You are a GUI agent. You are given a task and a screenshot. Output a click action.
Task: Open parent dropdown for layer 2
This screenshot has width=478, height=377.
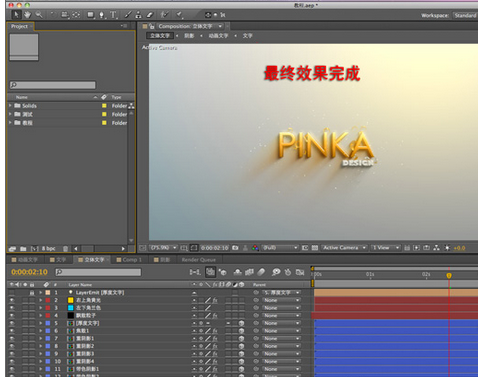coord(282,300)
